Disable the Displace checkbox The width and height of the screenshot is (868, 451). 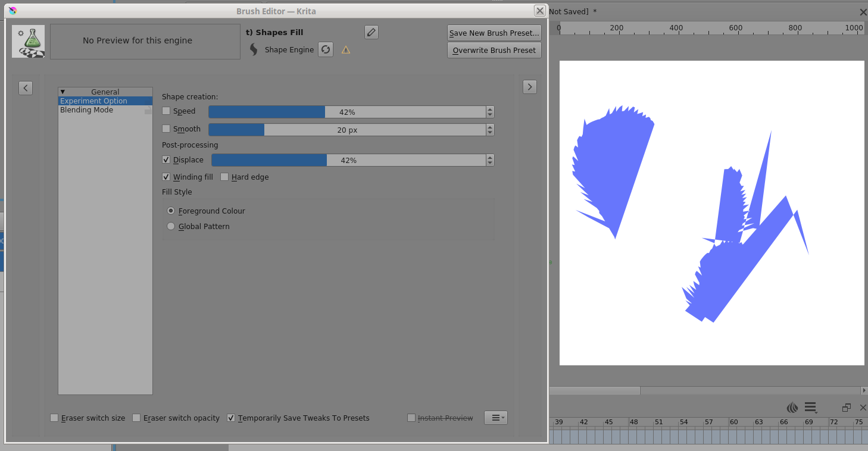tap(167, 160)
